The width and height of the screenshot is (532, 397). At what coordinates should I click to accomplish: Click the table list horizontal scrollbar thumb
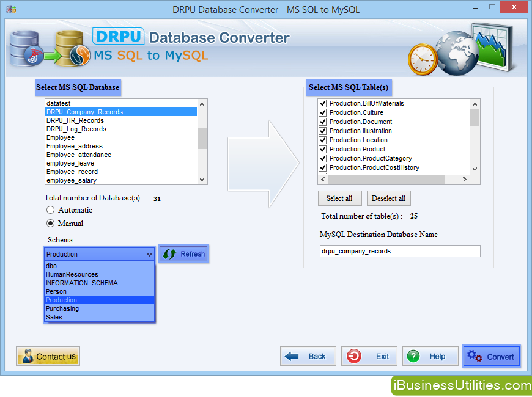point(386,180)
